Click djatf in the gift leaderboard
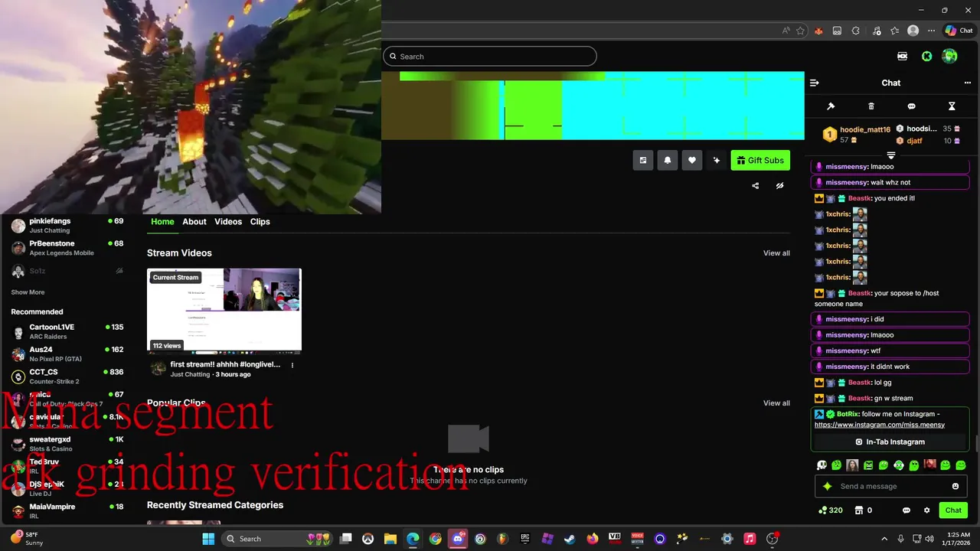Image resolution: width=980 pixels, height=551 pixels. pos(914,141)
